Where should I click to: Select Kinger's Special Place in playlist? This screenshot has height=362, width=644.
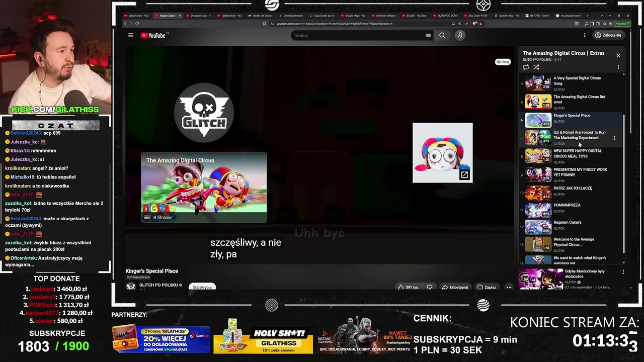point(571,120)
